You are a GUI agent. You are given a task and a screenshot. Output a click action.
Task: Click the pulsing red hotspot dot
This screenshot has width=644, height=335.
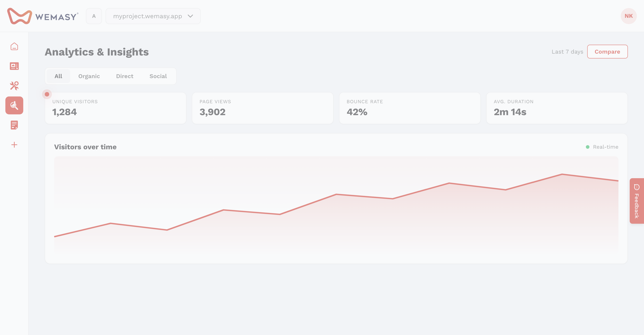point(47,94)
